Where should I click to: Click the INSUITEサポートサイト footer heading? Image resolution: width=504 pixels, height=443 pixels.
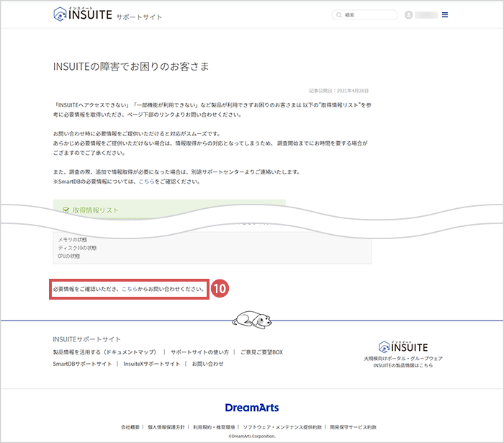pyautogui.click(x=87, y=339)
